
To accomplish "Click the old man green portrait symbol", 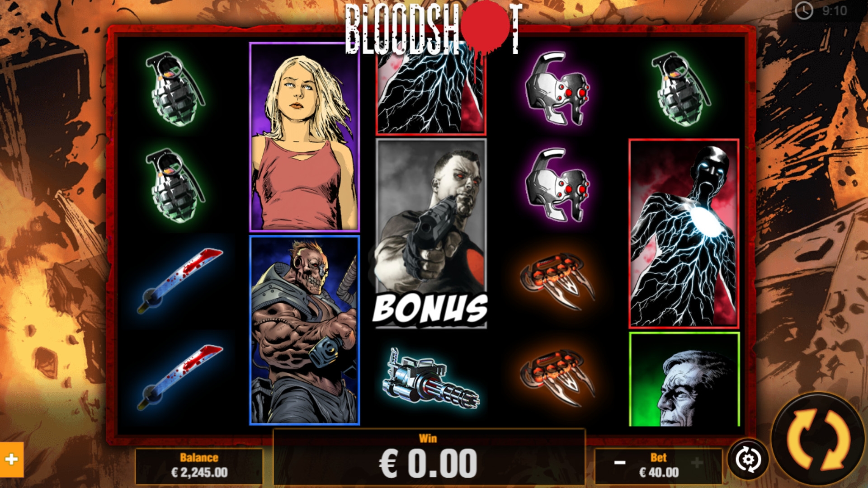I will click(x=684, y=380).
